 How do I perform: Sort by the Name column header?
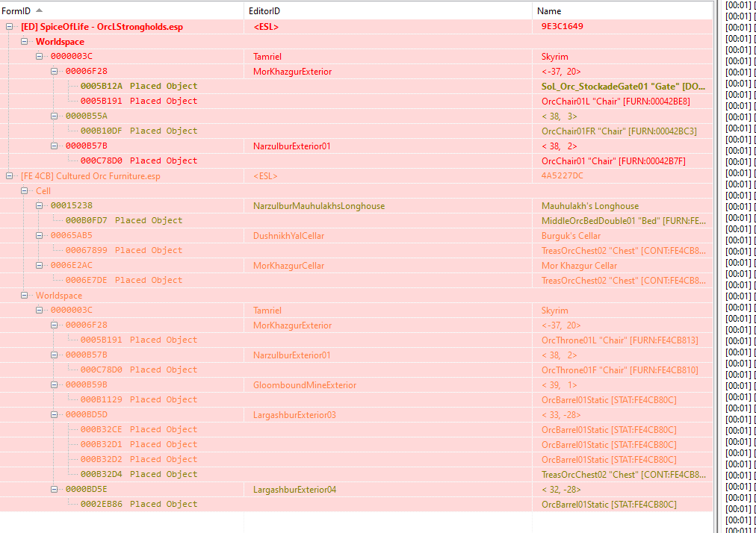(622, 10)
